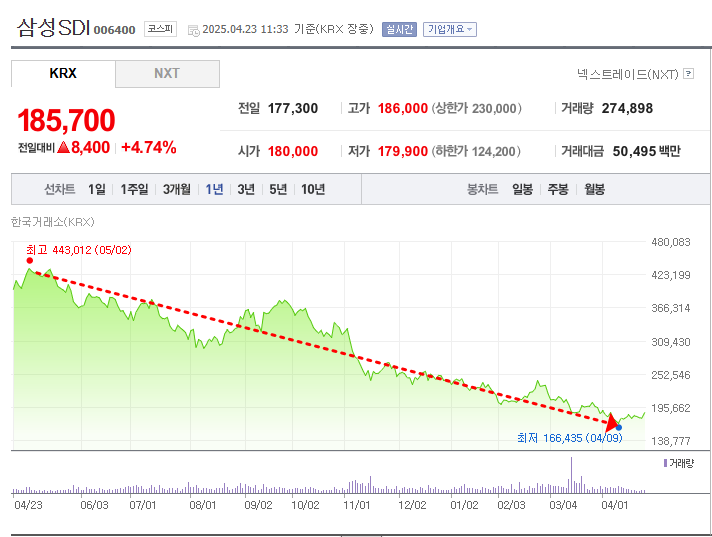The height and width of the screenshot is (537, 712).
Task: Click the 삼성SDI stock name heading
Action: 54,28
